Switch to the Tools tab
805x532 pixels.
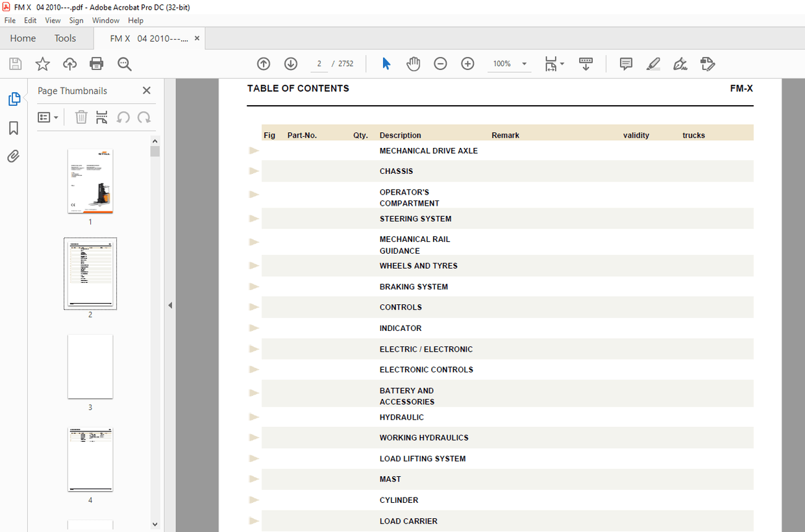pyautogui.click(x=65, y=38)
